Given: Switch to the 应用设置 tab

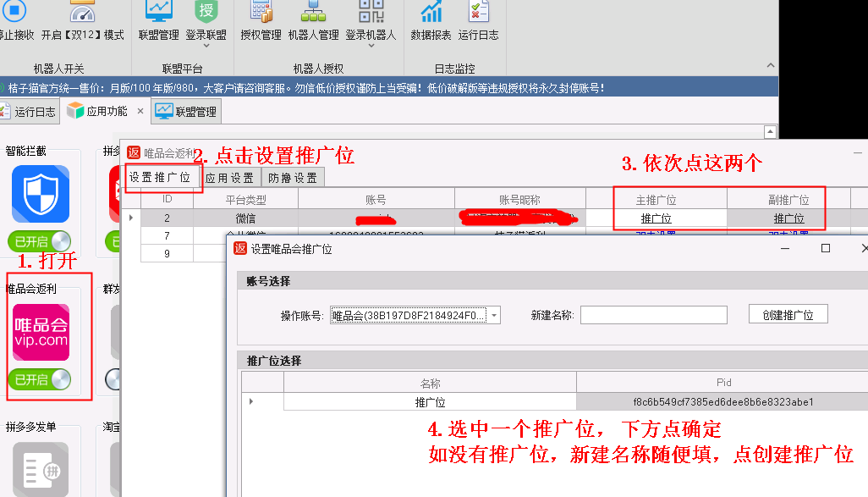Looking at the screenshot, I should tap(229, 178).
